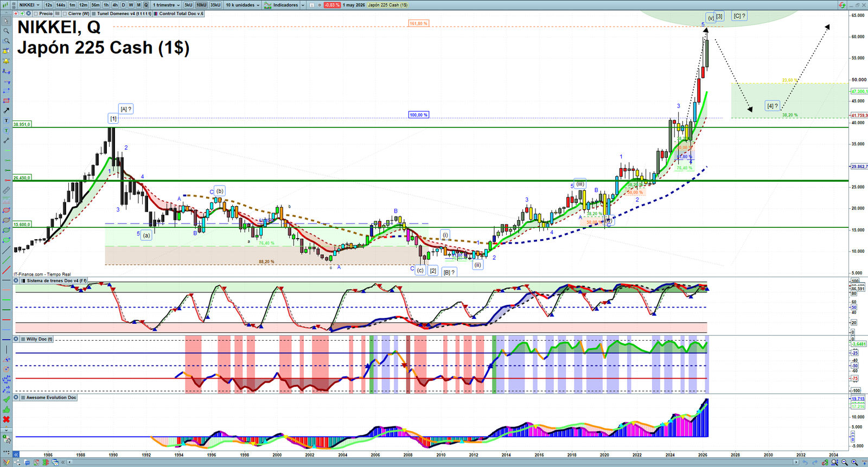The width and height of the screenshot is (868, 467).
Task: Open the NIKKEI instrument dropdown
Action: [29, 5]
